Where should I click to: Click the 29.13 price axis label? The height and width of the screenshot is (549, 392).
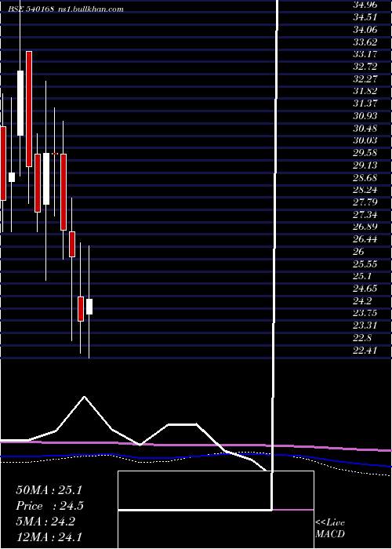(x=365, y=165)
